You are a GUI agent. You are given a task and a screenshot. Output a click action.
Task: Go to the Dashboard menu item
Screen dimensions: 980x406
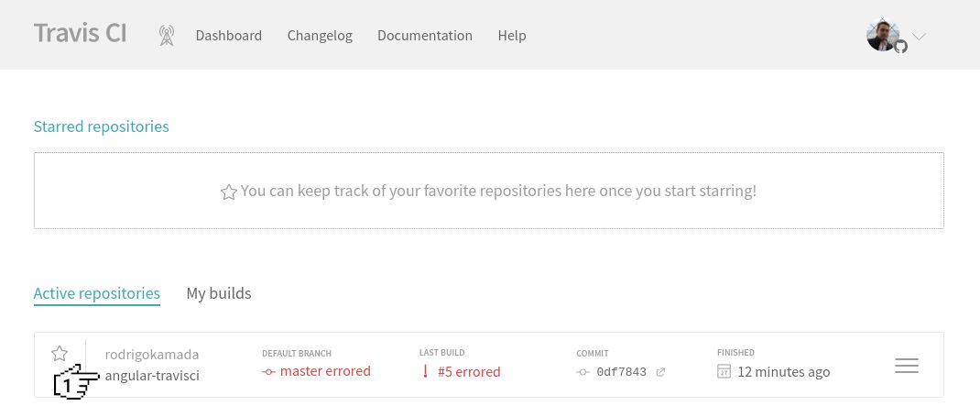coord(229,36)
